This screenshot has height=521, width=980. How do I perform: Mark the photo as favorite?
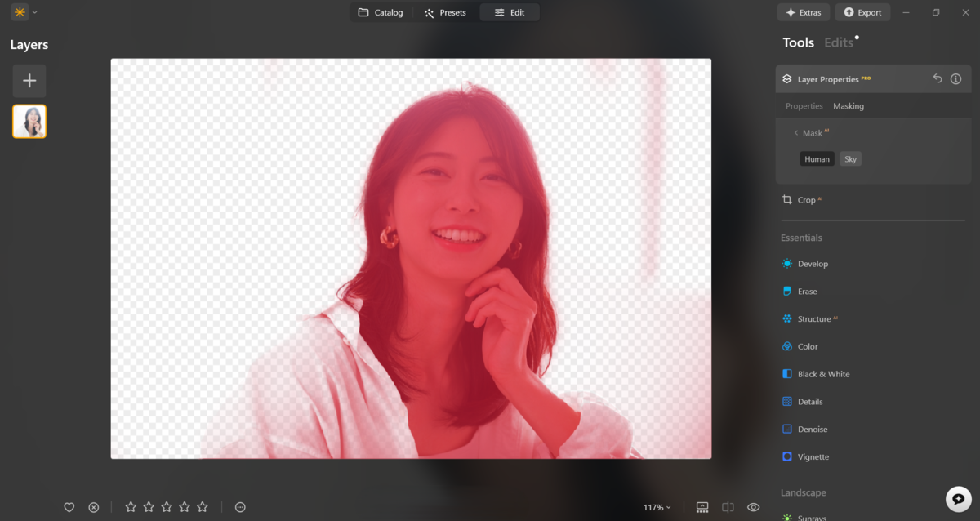click(69, 507)
